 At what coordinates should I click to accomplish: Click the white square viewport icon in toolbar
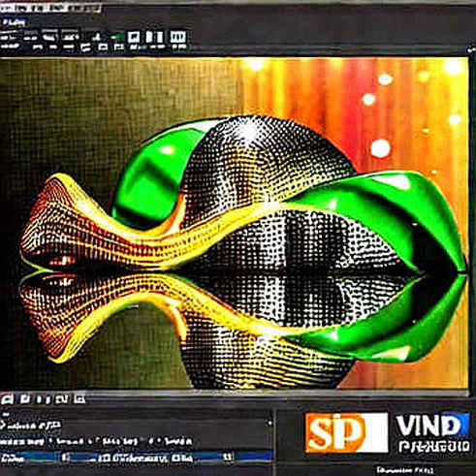click(x=133, y=37)
